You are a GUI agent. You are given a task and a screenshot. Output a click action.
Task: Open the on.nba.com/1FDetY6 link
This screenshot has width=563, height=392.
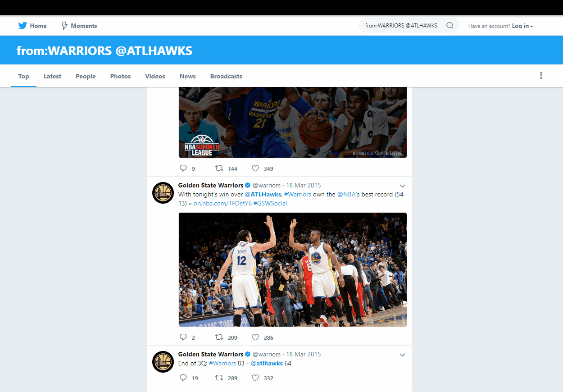pyautogui.click(x=222, y=203)
